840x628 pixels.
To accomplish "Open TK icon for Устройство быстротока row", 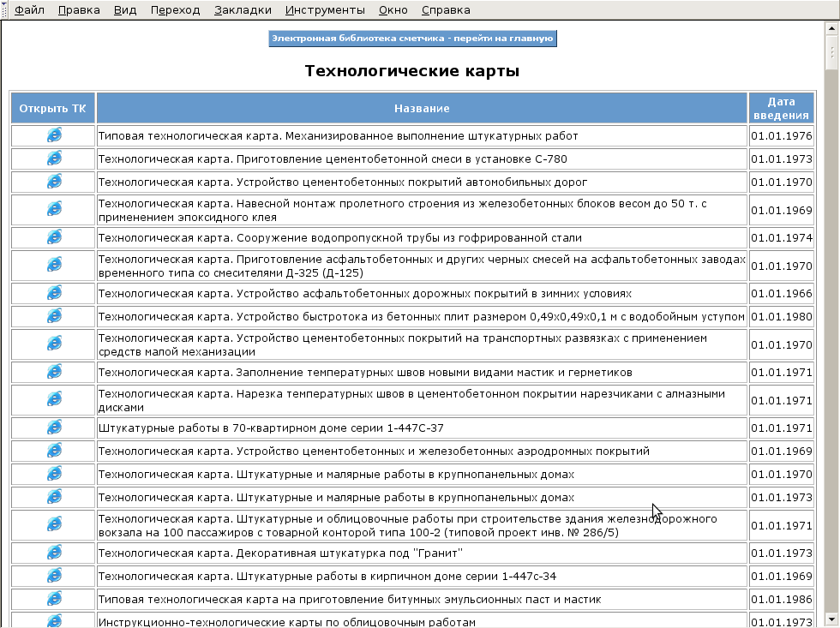I will click(54, 316).
